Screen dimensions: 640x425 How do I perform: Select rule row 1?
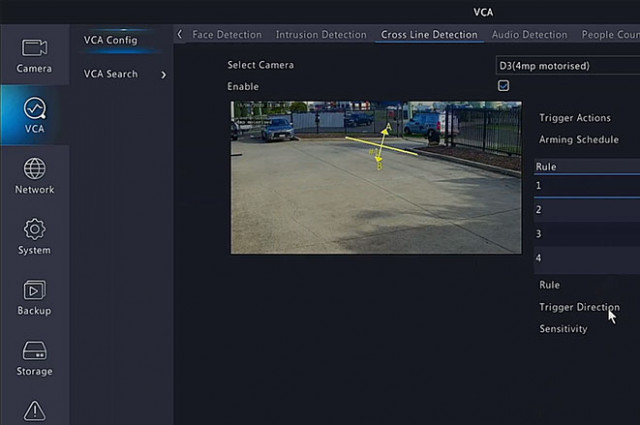click(x=587, y=186)
